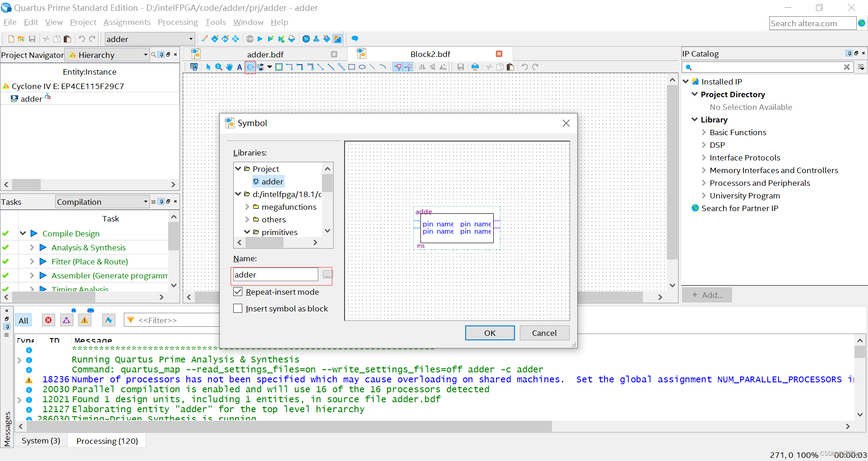
Task: Click the Messages Filter input field
Action: (172, 320)
